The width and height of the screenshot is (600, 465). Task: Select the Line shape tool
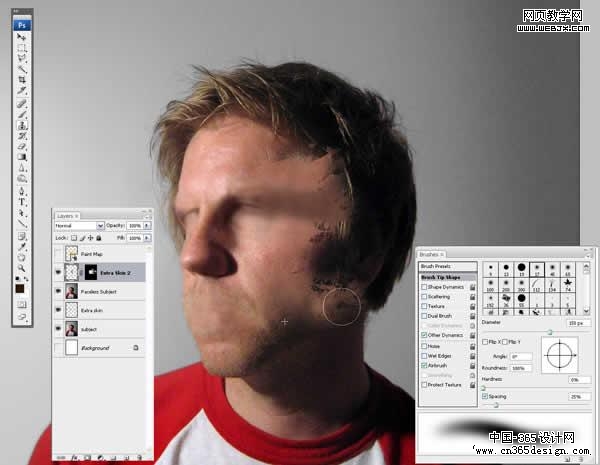tap(22, 223)
